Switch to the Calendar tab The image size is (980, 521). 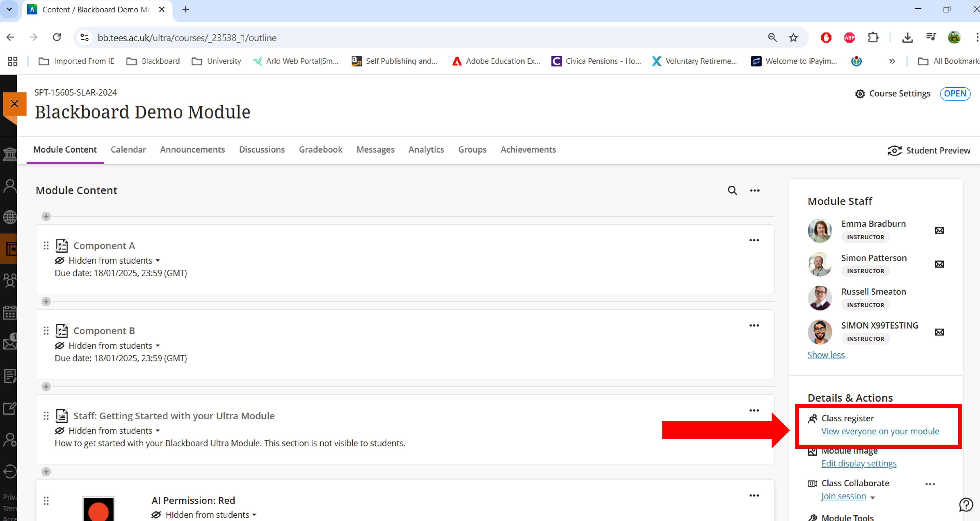pos(128,149)
